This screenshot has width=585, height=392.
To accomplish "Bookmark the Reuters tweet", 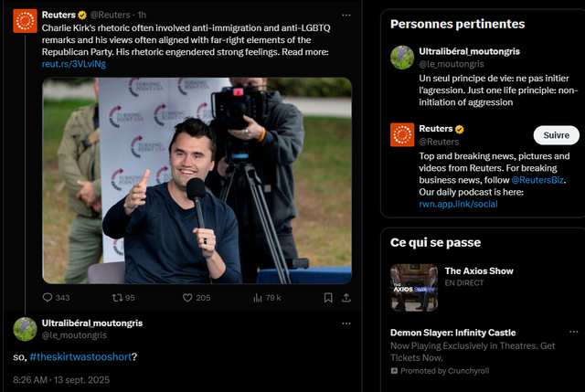I will tap(328, 297).
